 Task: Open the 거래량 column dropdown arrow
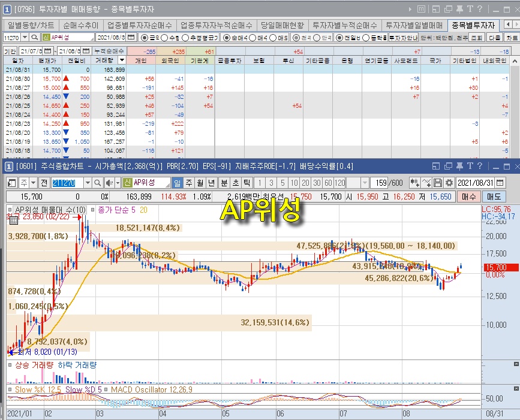pos(122,61)
